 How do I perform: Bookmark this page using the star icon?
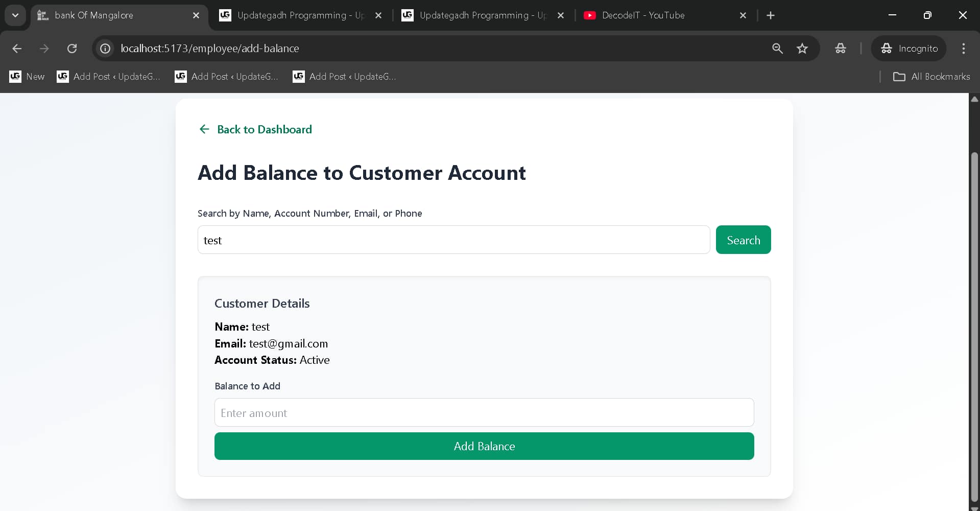(802, 49)
